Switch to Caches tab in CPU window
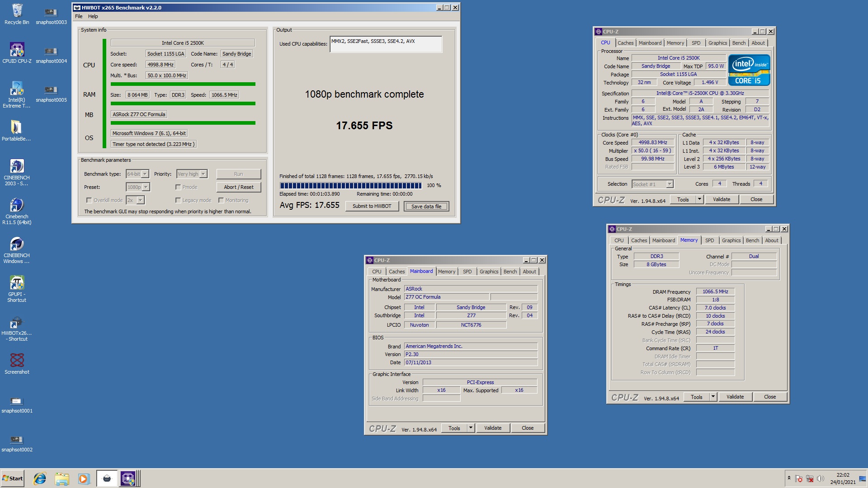Screen dimensions: 868x488 [x=625, y=43]
